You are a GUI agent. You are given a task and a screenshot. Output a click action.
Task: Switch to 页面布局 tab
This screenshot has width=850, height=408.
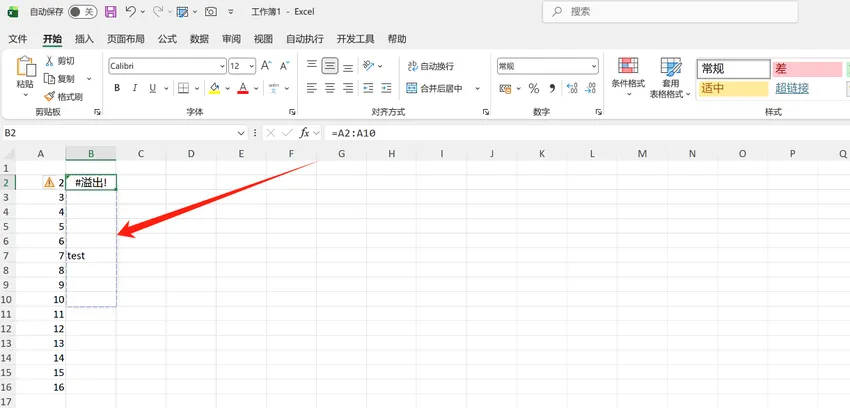click(126, 39)
